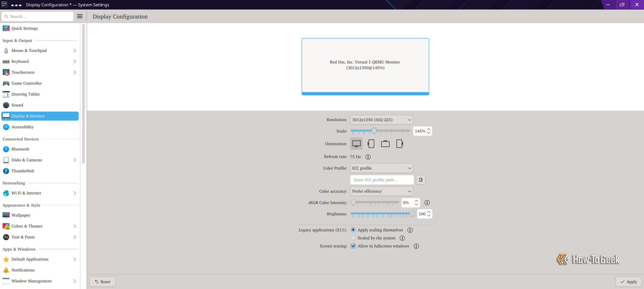Show Scaled by the system info icon
Image resolution: width=644 pixels, height=289 pixels.
point(402,238)
